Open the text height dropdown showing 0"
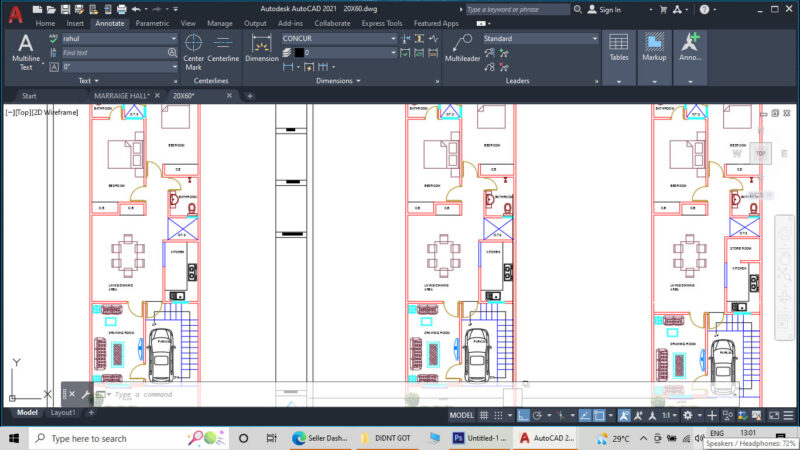The width and height of the screenshot is (800, 450). coord(120,67)
